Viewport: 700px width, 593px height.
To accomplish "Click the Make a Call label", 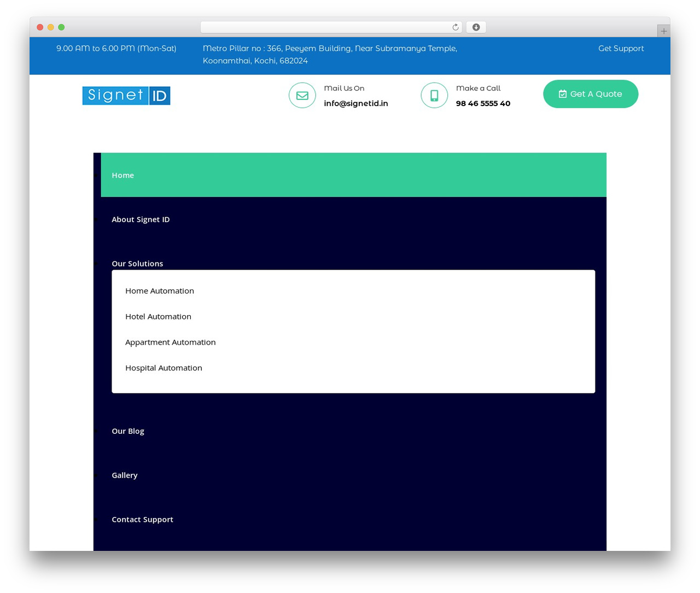I will point(478,88).
